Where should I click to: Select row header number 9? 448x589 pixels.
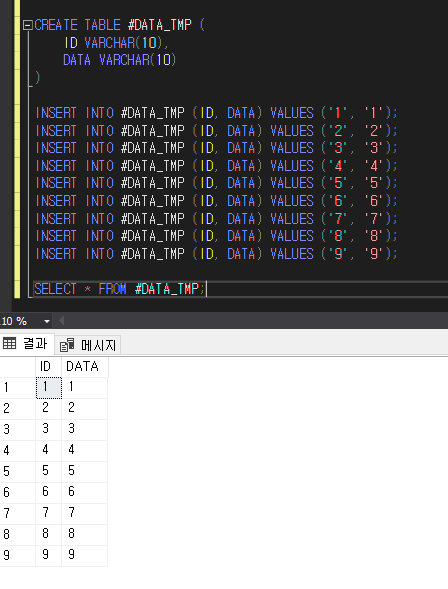coord(18,556)
